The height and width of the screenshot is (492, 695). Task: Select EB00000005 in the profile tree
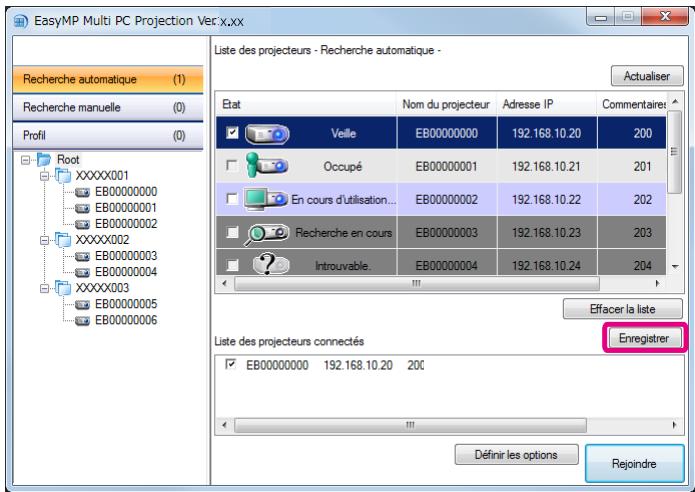coord(126,305)
